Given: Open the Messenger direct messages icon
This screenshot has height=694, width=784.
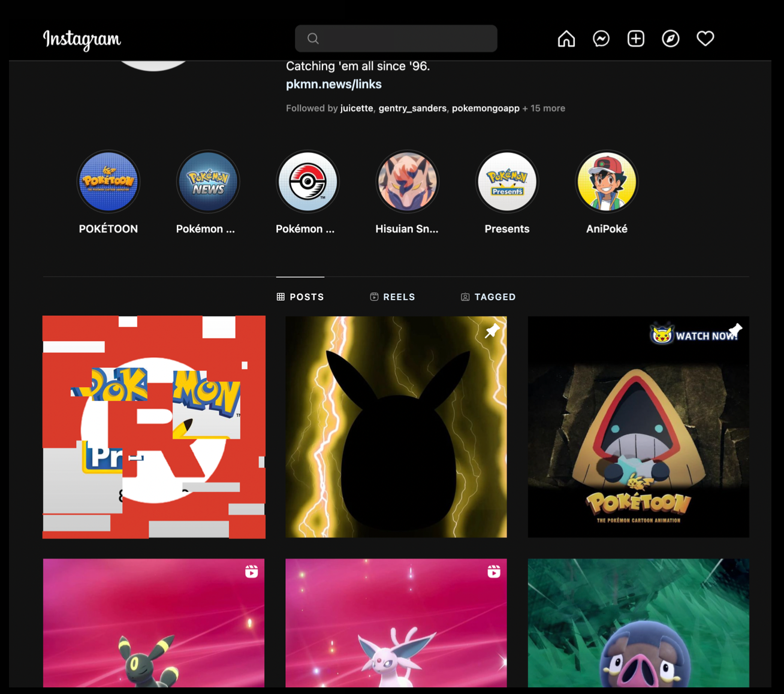Looking at the screenshot, I should 601,38.
